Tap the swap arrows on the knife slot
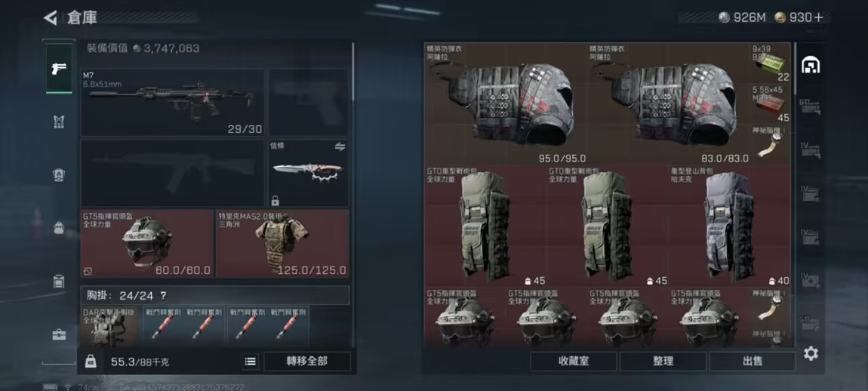The width and height of the screenshot is (868, 391). click(x=340, y=146)
